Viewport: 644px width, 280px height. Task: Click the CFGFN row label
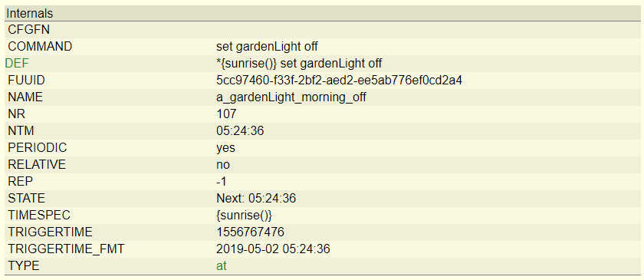click(29, 30)
